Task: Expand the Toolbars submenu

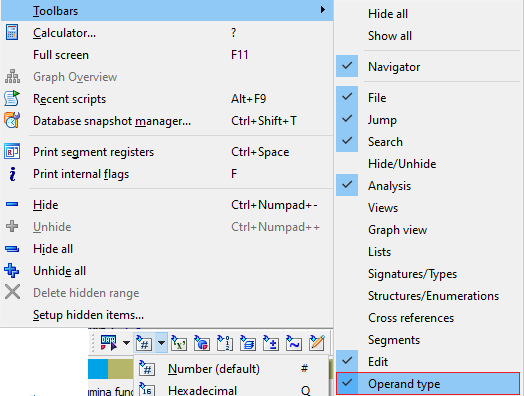Action: (167, 11)
